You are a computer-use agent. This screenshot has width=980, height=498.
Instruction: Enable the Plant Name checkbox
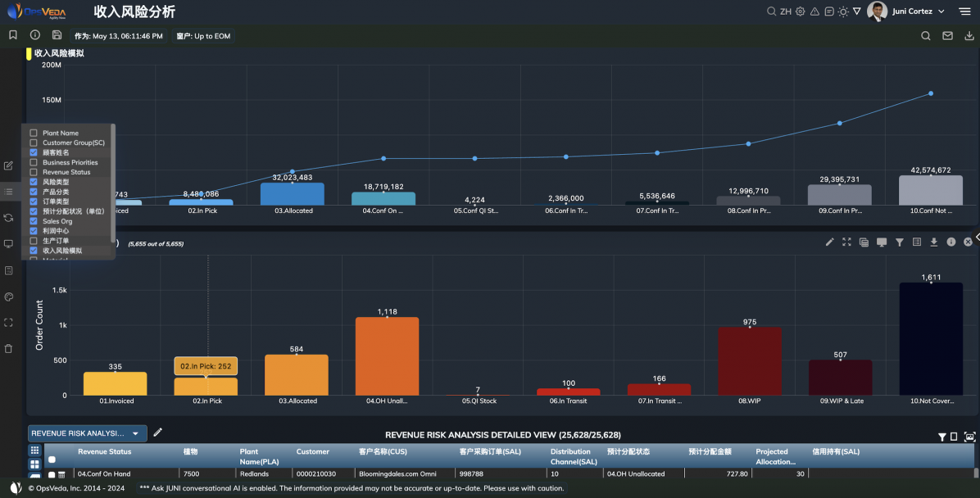pos(34,133)
